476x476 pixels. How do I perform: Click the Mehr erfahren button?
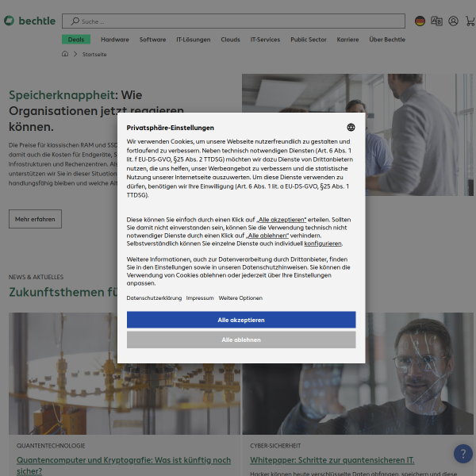point(35,219)
